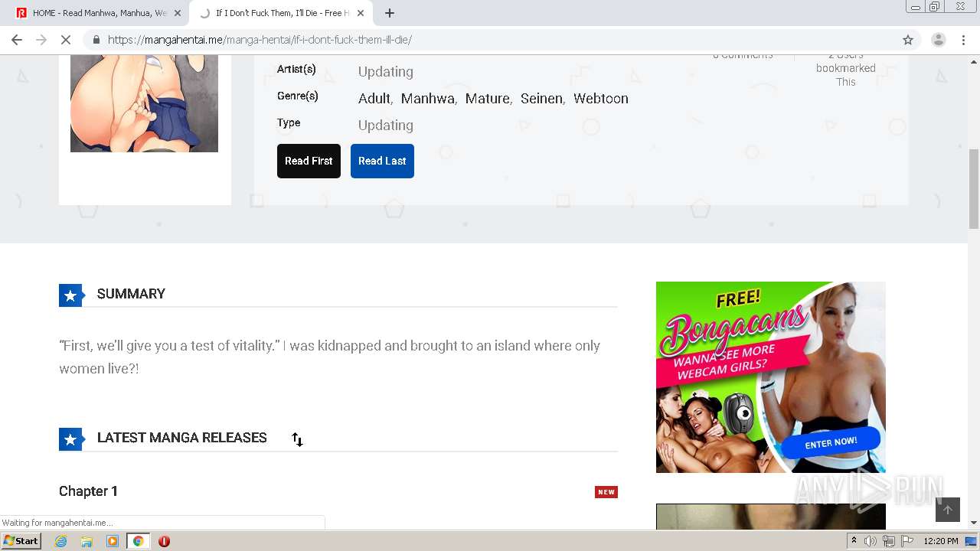Open the Webtoon genre link
Screen dimensions: 980x551
(x=601, y=99)
